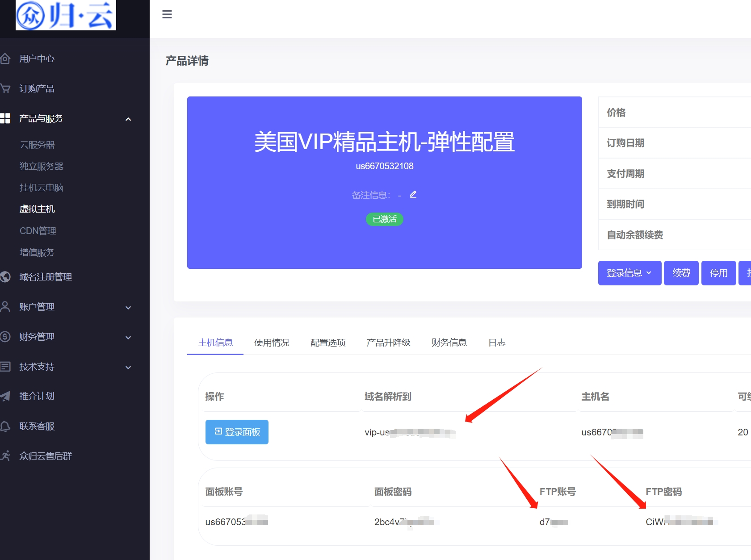751x560 pixels.
Task: Select 增值服务 submenu item
Action: click(37, 252)
